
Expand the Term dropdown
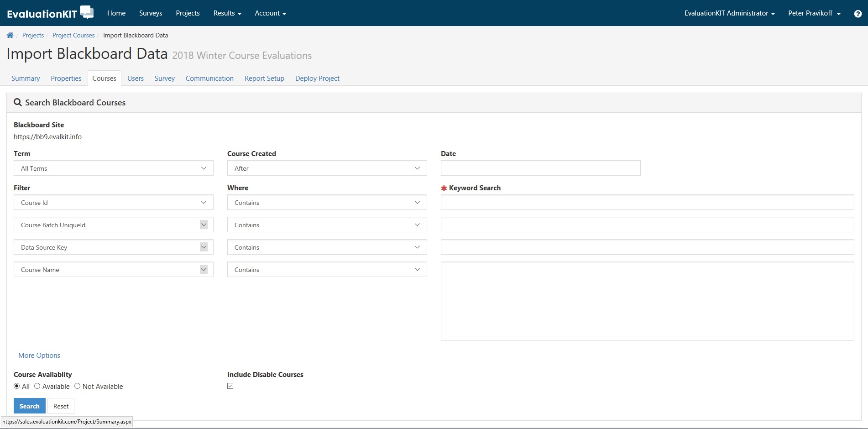click(x=113, y=168)
